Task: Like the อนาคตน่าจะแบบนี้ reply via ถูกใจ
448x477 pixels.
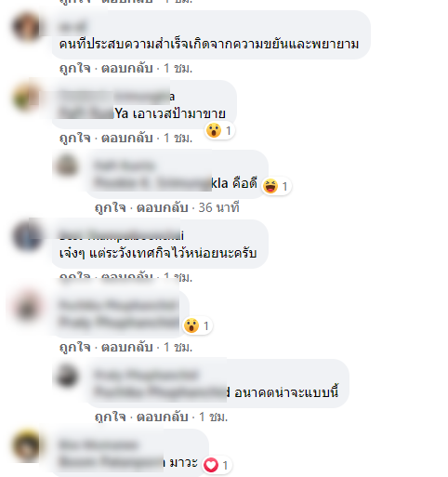Action: pyautogui.click(x=111, y=417)
